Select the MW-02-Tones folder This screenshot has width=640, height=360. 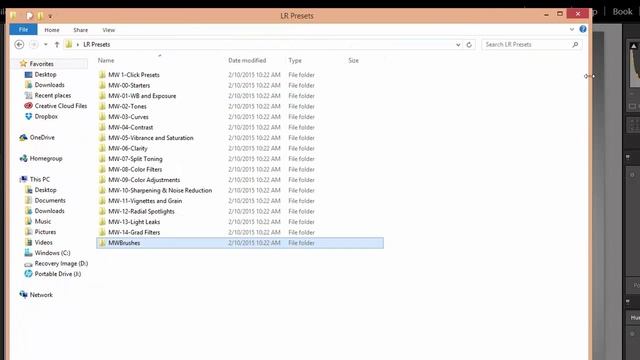127,106
